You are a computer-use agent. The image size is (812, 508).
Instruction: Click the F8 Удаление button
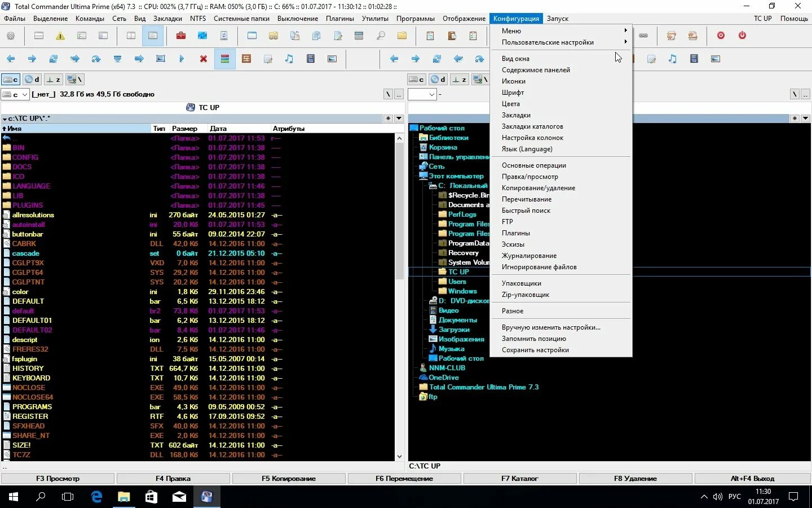pos(636,479)
